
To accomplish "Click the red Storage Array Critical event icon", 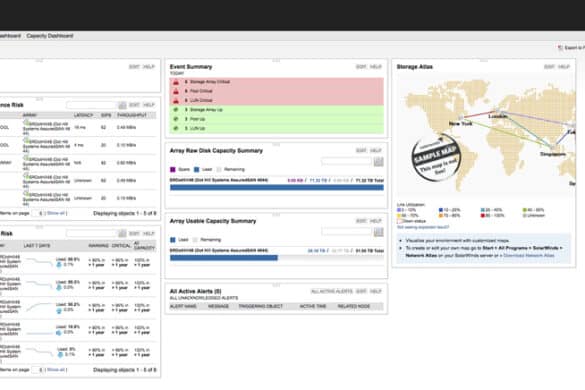I will pos(176,82).
